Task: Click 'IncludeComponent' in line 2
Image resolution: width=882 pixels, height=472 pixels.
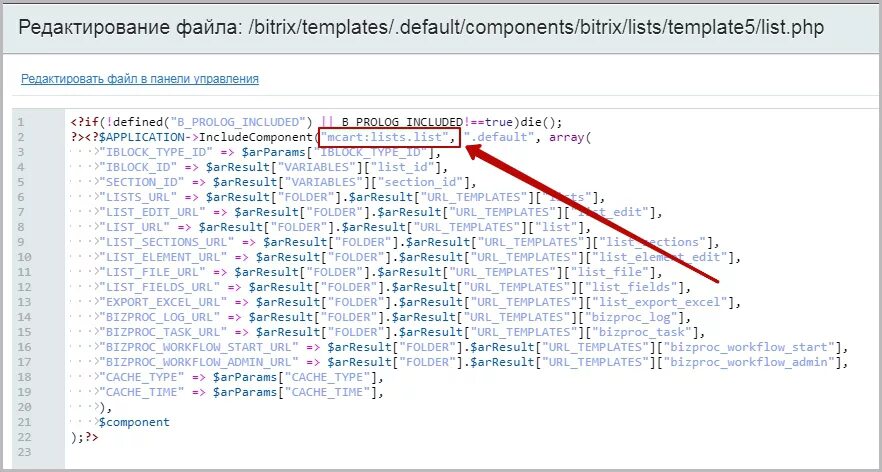Action: pyautogui.click(x=255, y=137)
